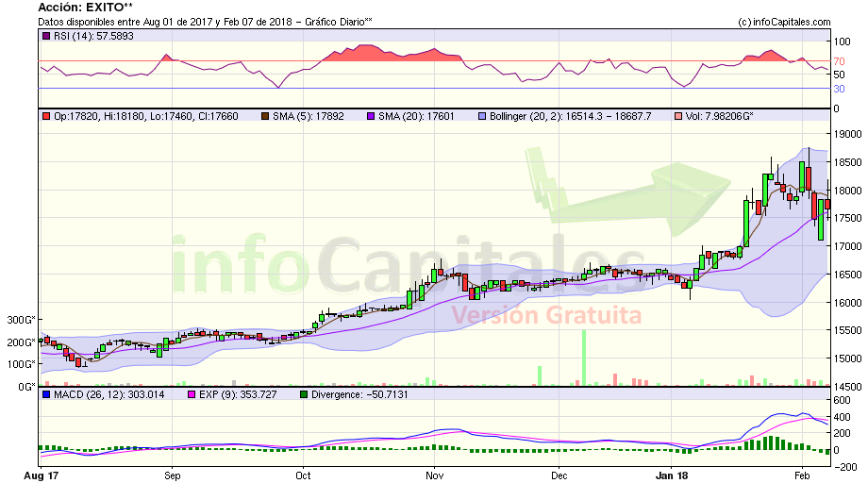
Task: Click the MACD 400 axis value
Action: (x=842, y=417)
